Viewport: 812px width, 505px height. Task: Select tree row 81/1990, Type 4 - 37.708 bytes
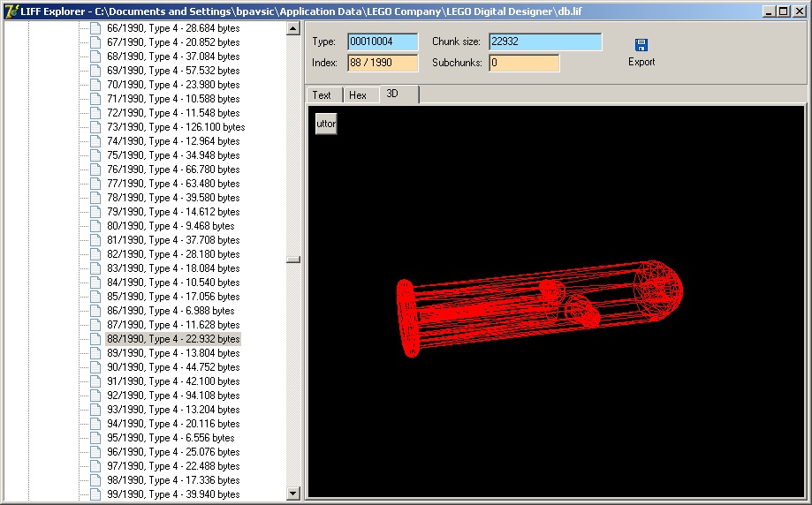(173, 240)
